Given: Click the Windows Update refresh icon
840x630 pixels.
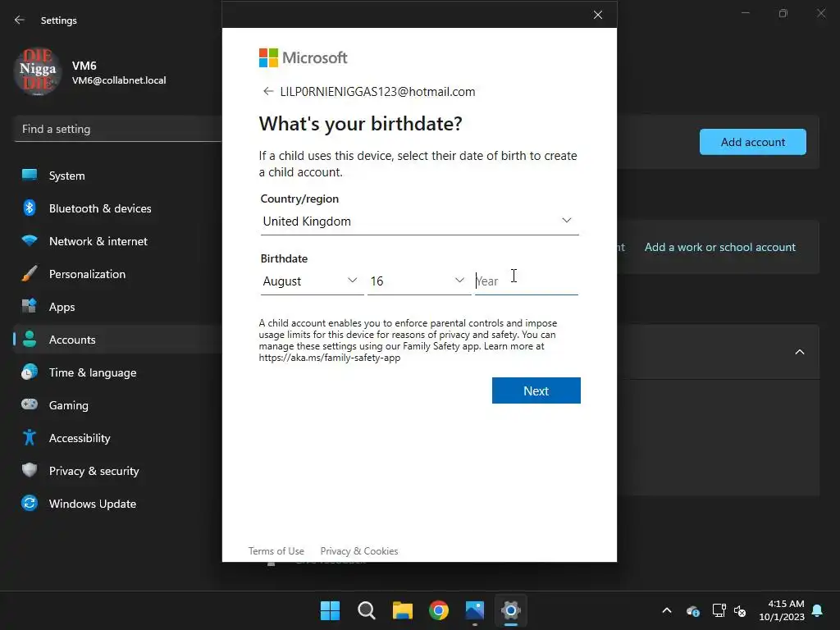Looking at the screenshot, I should (30, 503).
